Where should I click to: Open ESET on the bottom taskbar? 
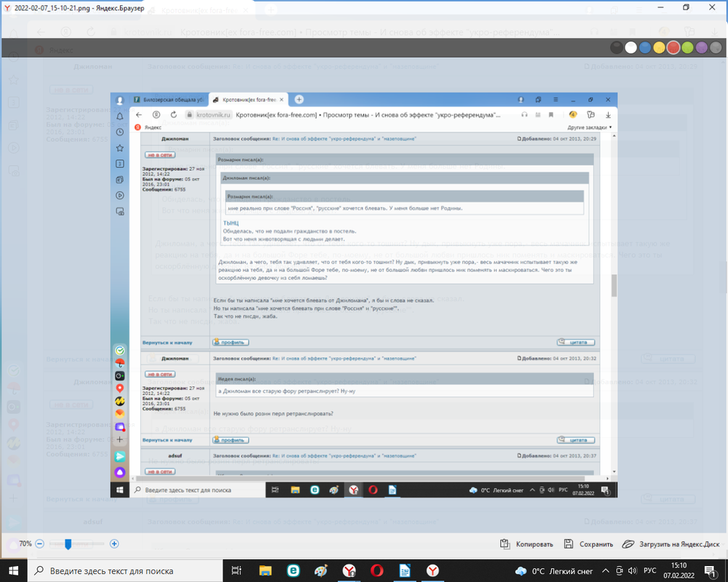(x=293, y=571)
